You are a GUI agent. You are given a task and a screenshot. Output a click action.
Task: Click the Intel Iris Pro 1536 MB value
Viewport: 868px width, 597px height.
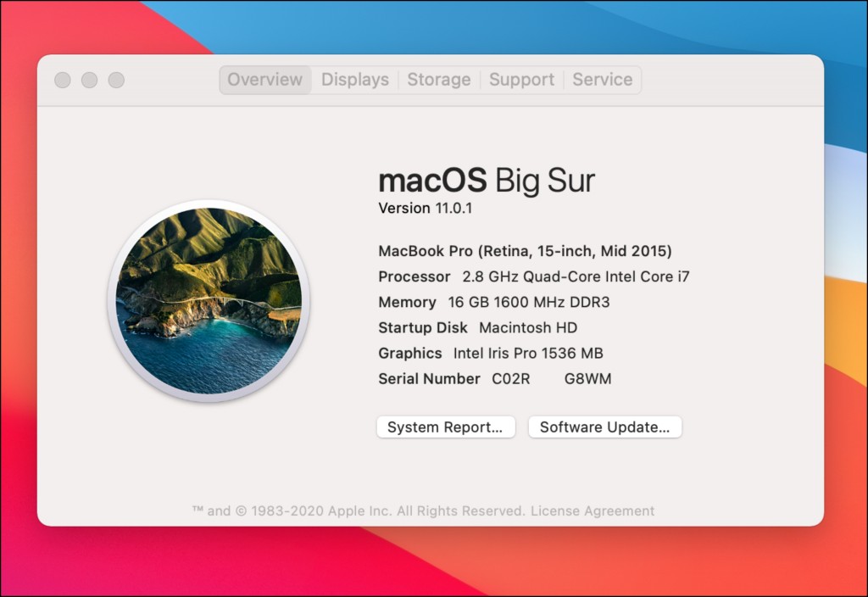pos(528,353)
